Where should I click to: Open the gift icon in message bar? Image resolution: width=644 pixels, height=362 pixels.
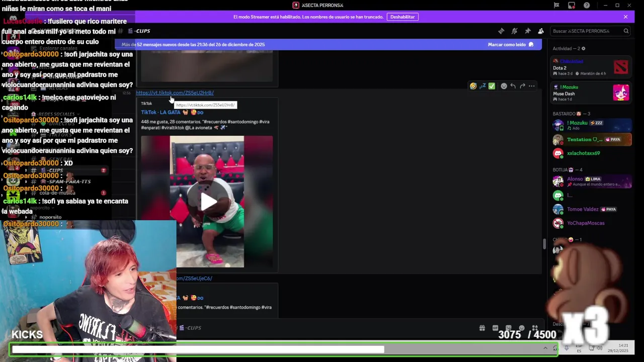coord(482,328)
